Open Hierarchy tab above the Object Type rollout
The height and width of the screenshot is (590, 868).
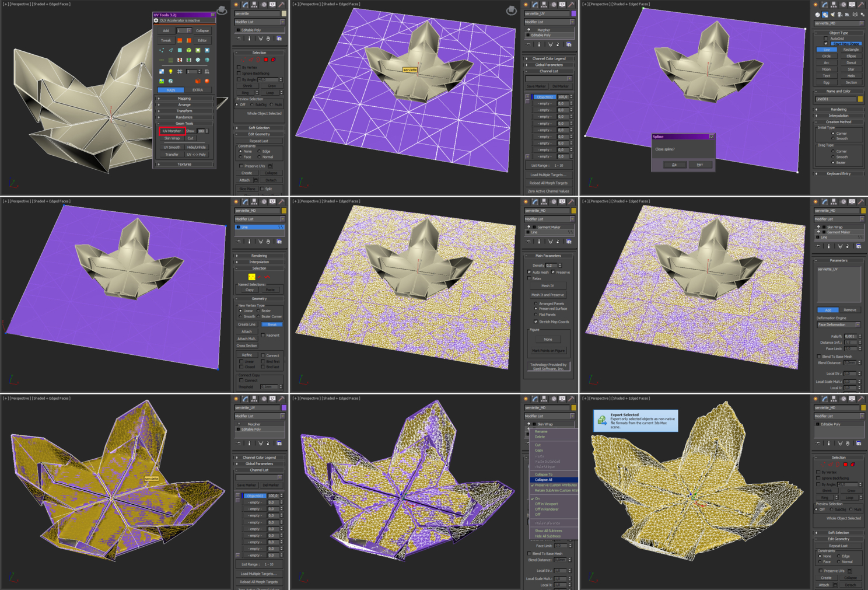pyautogui.click(x=834, y=5)
